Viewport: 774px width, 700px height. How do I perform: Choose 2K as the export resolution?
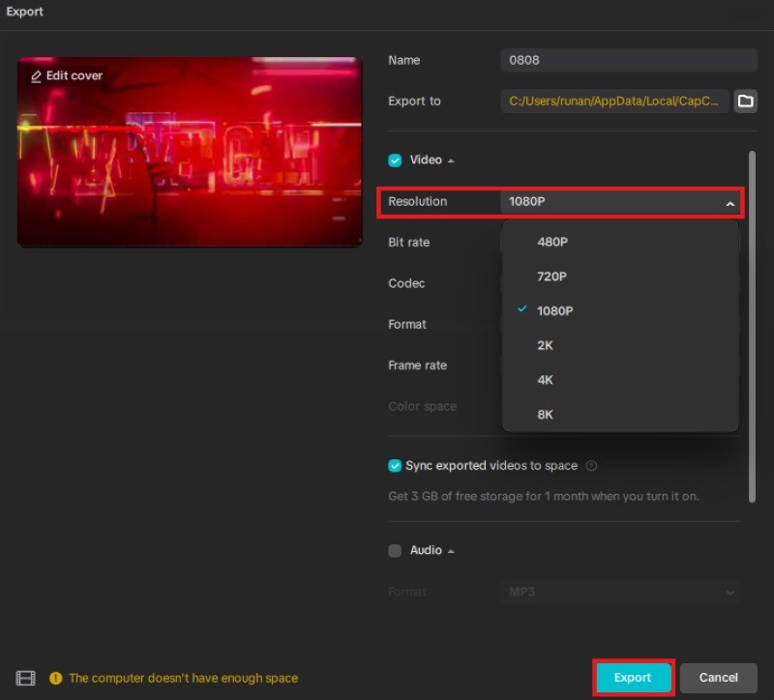544,345
